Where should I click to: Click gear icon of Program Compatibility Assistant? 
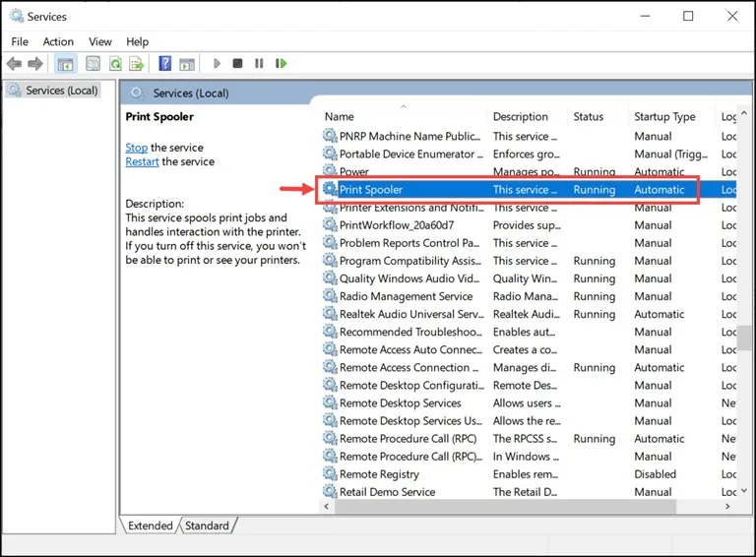point(330,260)
